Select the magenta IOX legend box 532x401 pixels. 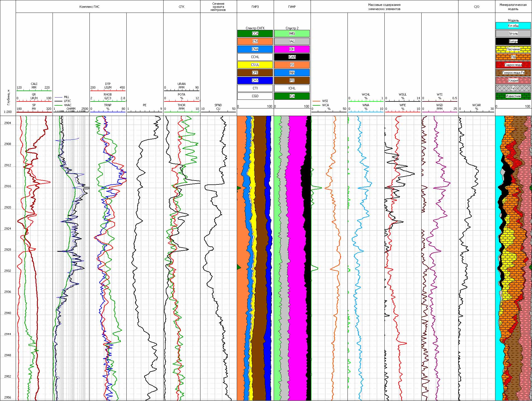[x=292, y=49]
